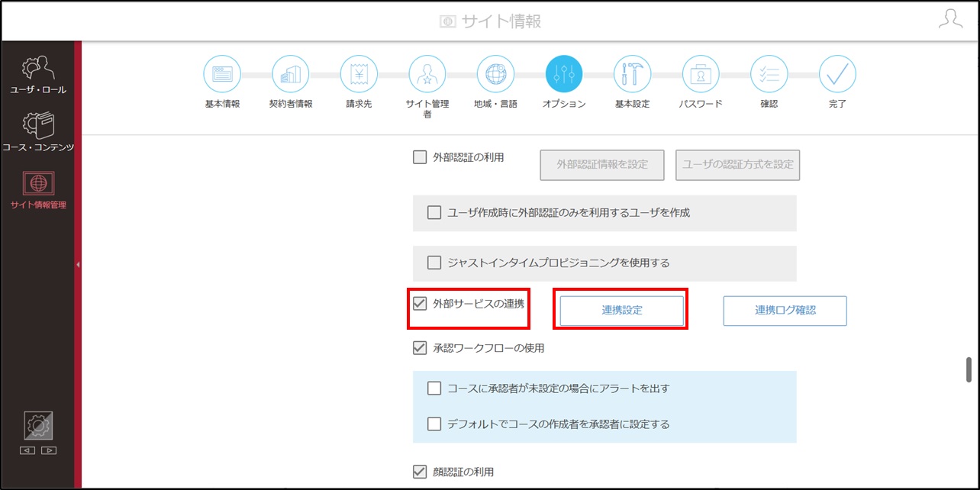
Task: Check コースに承認者が未設定の場合にアラートを出す
Action: click(x=434, y=388)
